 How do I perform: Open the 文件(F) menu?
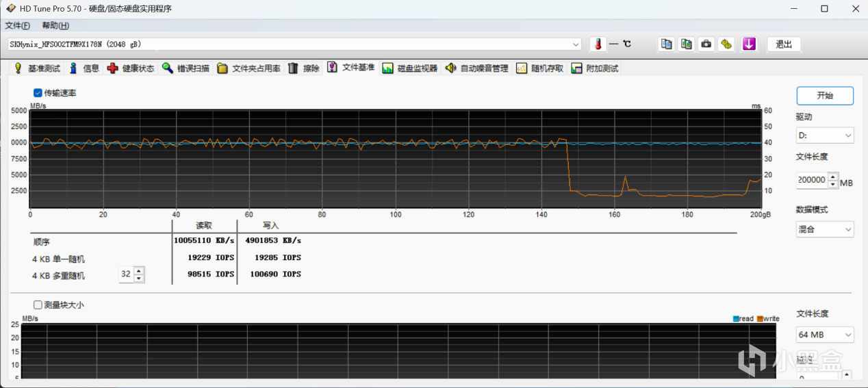(x=18, y=25)
